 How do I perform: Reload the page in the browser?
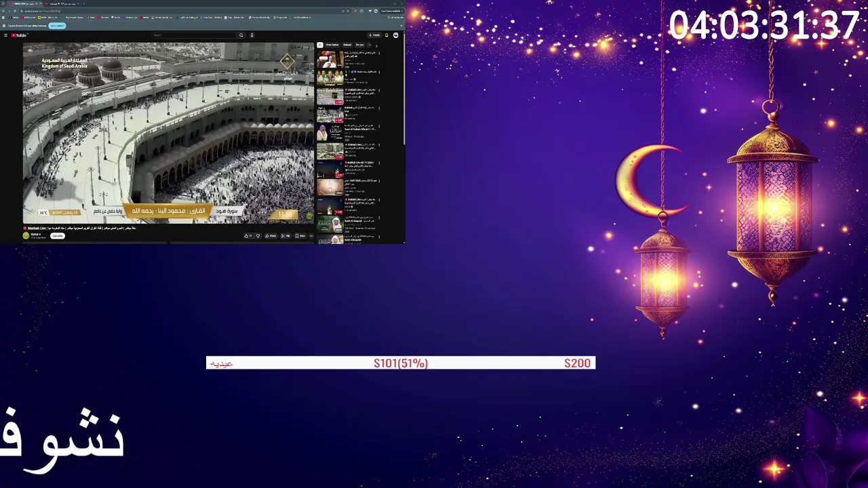pyautogui.click(x=15, y=11)
